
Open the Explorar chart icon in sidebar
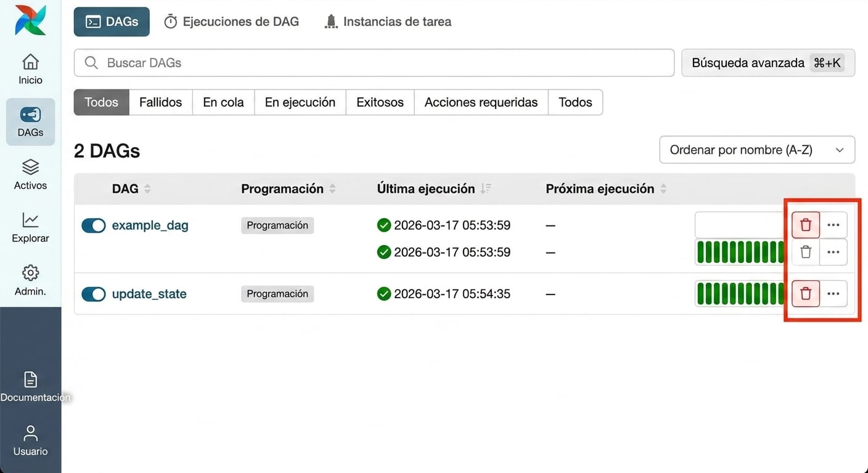(x=30, y=220)
